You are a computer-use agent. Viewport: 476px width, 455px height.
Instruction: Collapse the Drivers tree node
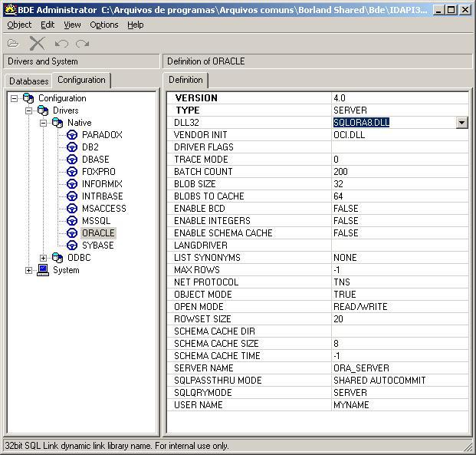tap(29, 110)
